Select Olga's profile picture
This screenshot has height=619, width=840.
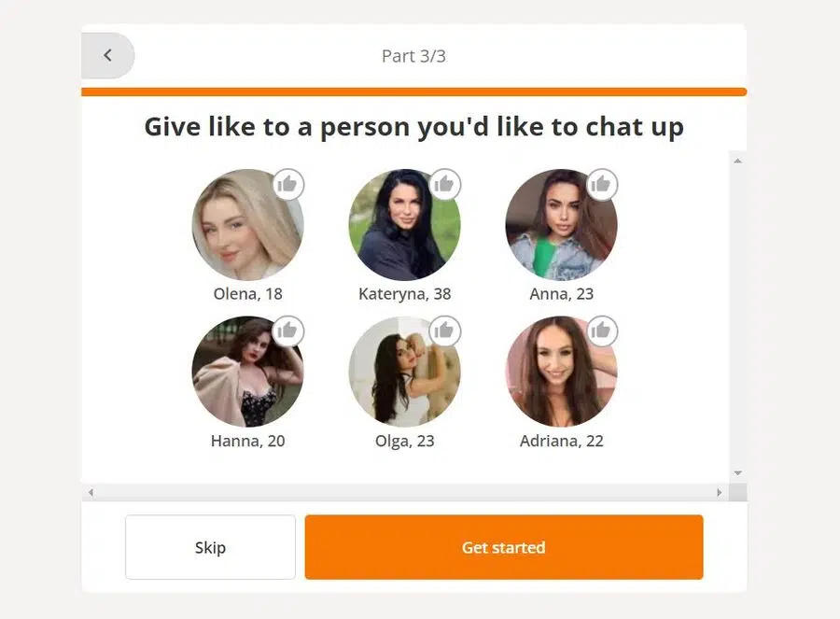404,372
